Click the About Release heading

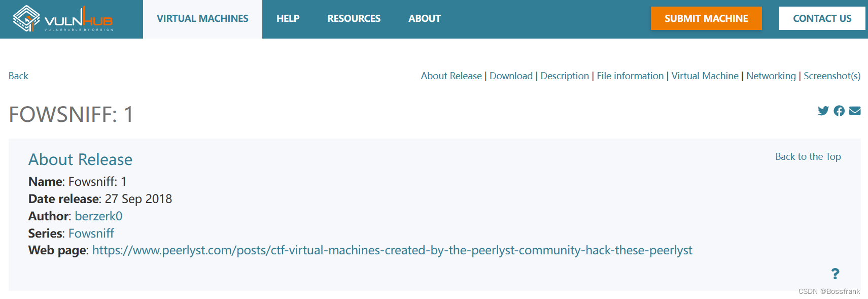pos(80,159)
